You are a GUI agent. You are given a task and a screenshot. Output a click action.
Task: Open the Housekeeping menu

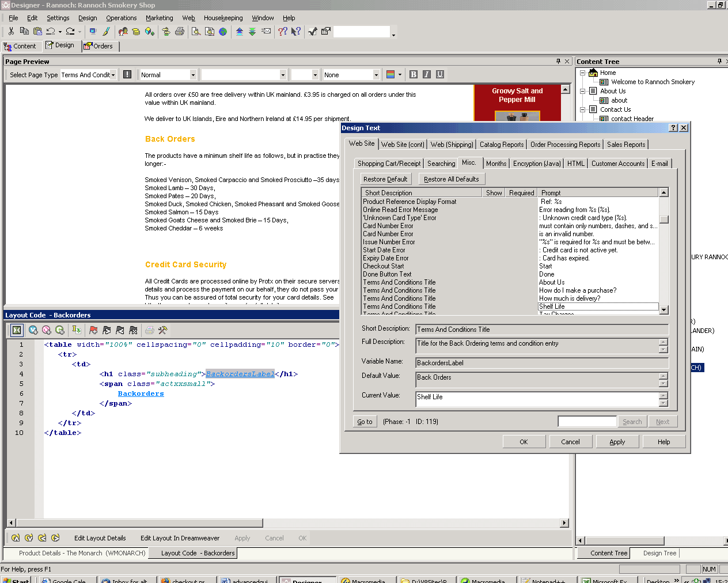(223, 18)
